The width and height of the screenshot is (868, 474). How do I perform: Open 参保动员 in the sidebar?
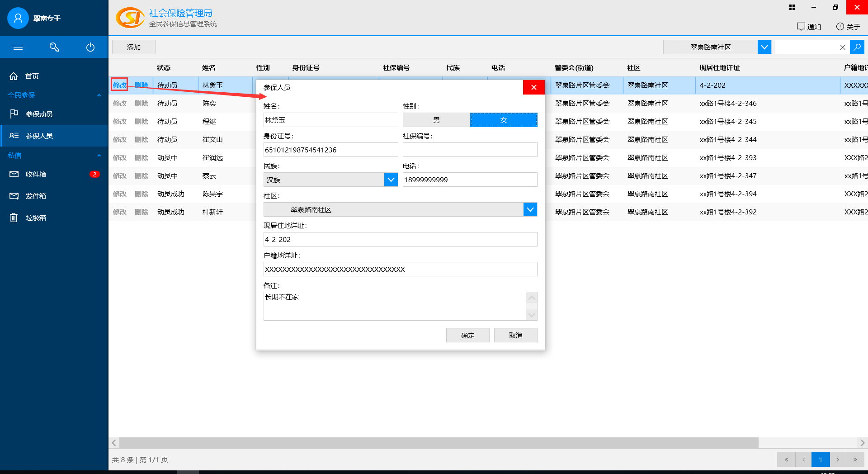coord(39,114)
